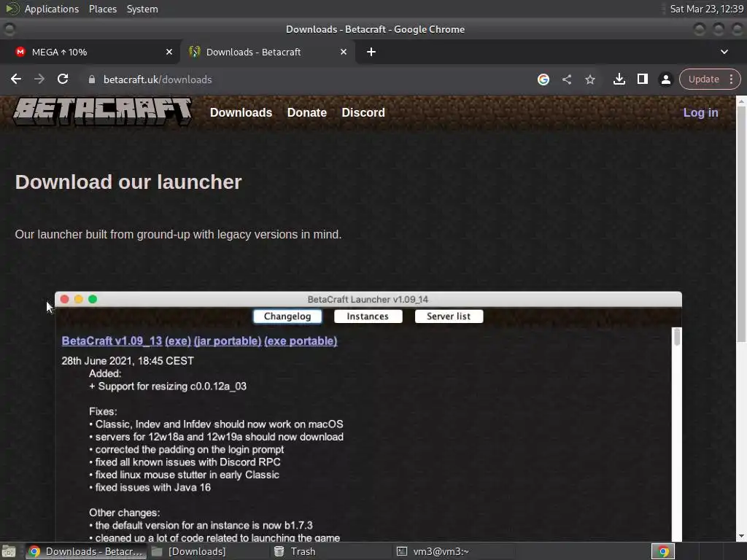The image size is (747, 560).
Task: Open the BetaCraft v1.09_13 link
Action: tap(112, 341)
